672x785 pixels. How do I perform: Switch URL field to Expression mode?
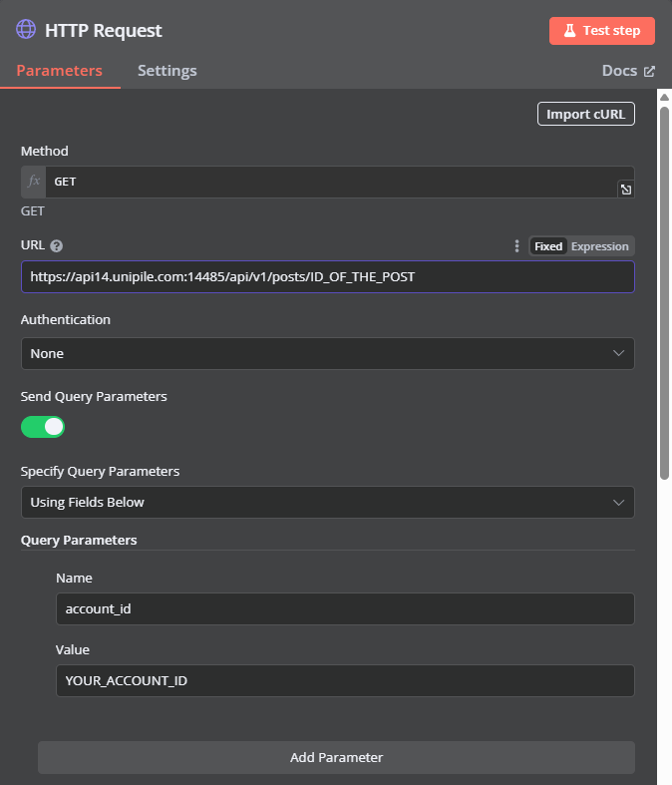(599, 246)
